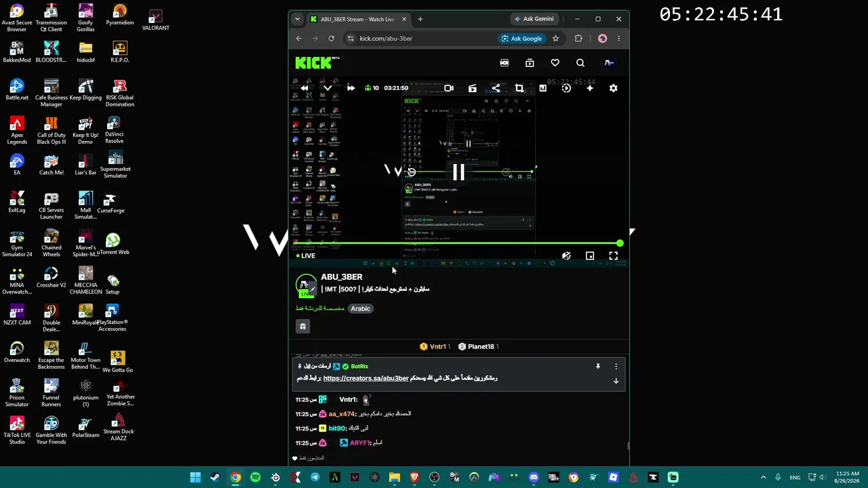Viewport: 868px width, 488px height.
Task: Pause the stream with the center pause button
Action: click(458, 173)
